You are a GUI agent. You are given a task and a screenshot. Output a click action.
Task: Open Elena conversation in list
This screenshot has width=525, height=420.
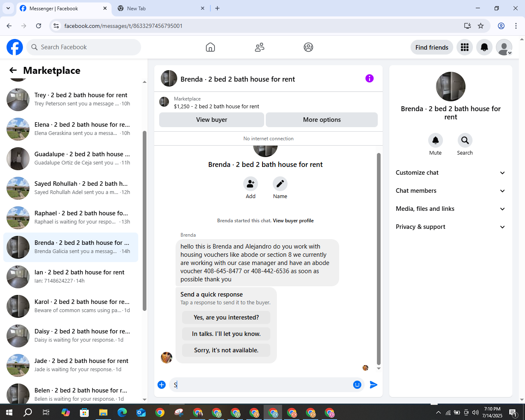[71, 129]
